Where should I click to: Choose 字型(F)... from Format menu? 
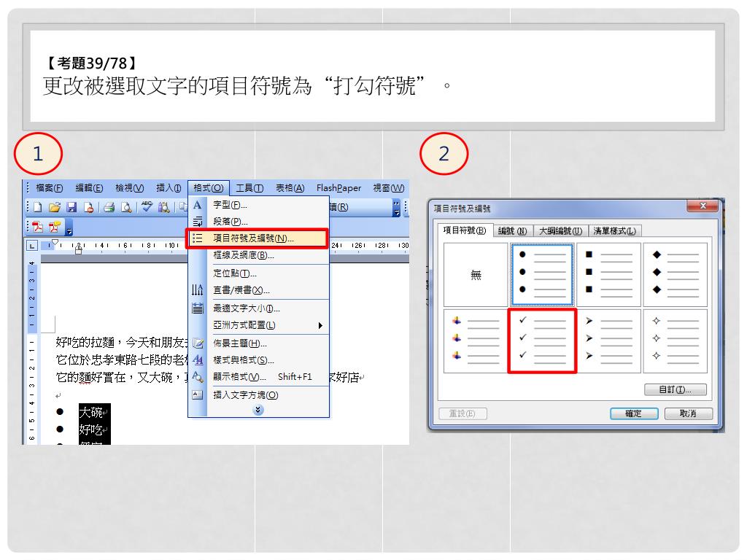tap(259, 205)
